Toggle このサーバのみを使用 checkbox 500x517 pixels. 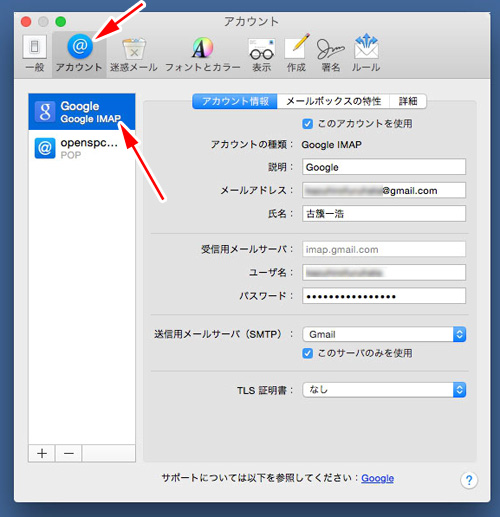(307, 353)
